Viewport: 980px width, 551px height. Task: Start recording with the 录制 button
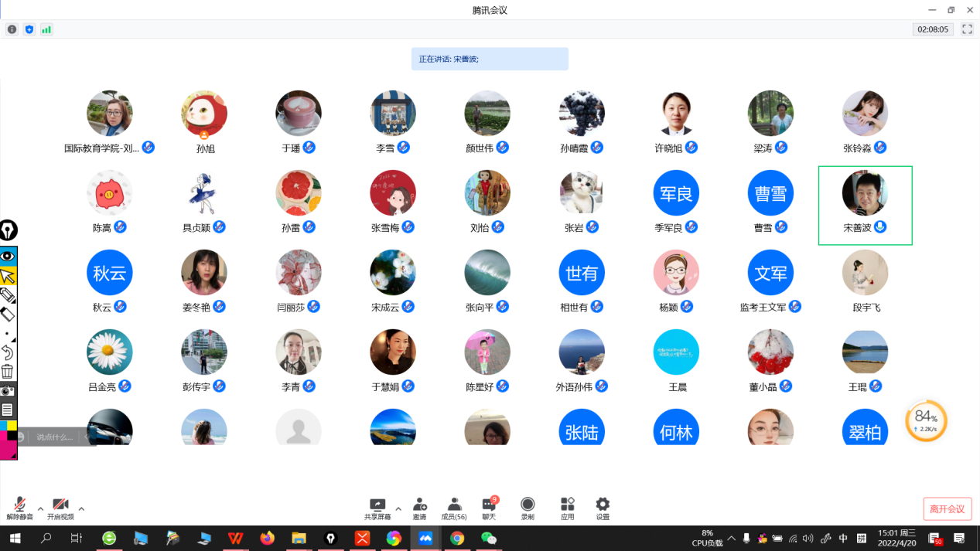pyautogui.click(x=528, y=508)
